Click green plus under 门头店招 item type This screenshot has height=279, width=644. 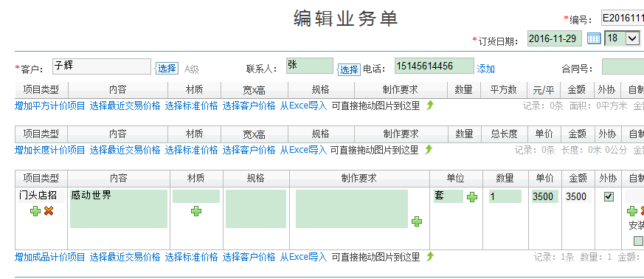pos(35,211)
